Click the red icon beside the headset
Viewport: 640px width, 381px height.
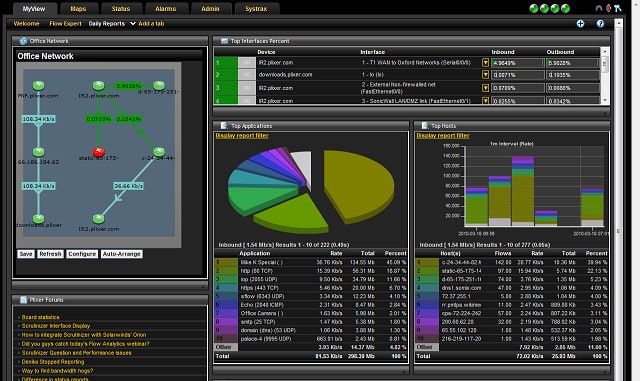click(x=608, y=8)
